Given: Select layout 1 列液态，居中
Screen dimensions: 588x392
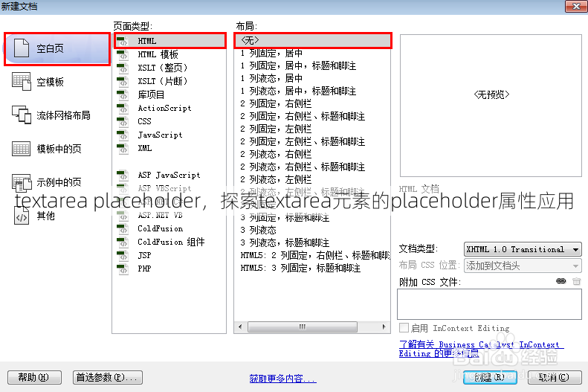Looking at the screenshot, I should pyautogui.click(x=271, y=78).
